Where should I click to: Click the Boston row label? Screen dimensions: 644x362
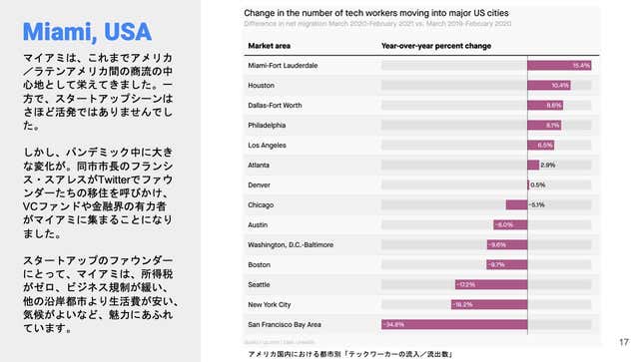tap(259, 264)
